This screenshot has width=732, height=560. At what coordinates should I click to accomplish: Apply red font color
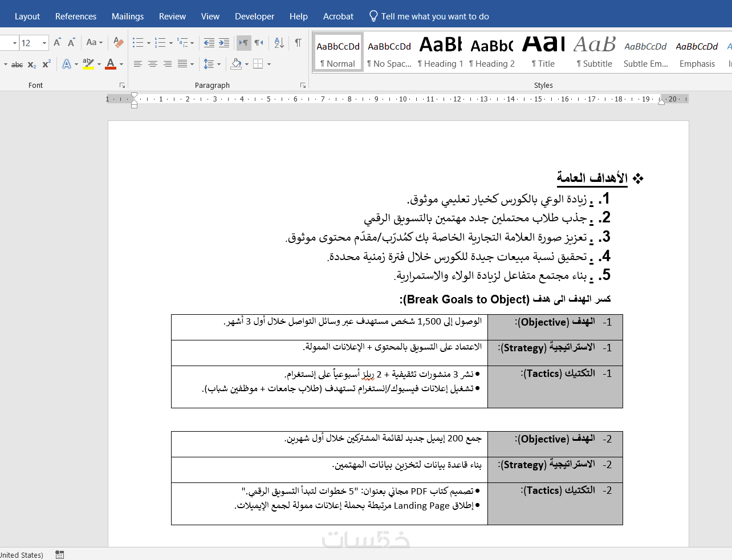111,64
